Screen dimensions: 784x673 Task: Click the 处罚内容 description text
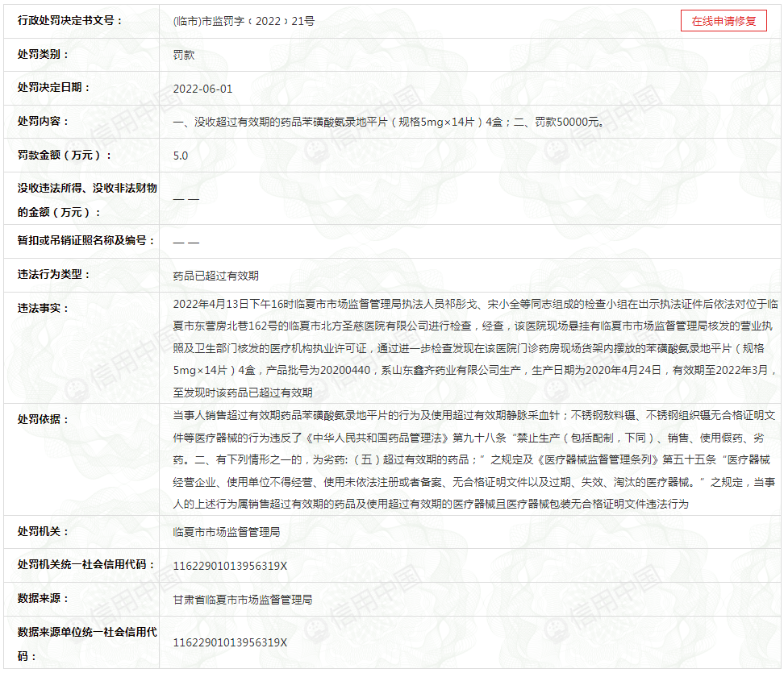389,123
